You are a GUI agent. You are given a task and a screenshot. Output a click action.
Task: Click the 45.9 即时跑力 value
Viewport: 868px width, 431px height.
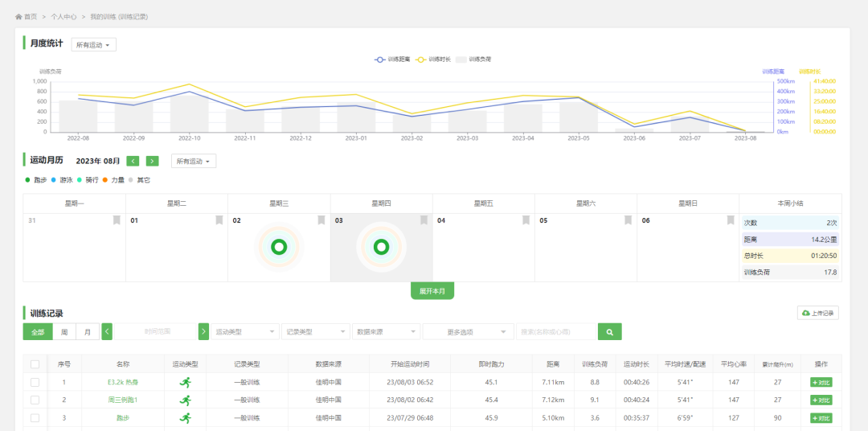[491, 417]
